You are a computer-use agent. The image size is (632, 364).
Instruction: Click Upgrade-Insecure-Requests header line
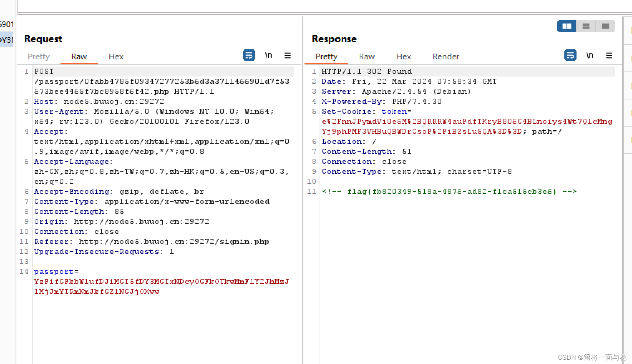(x=104, y=251)
